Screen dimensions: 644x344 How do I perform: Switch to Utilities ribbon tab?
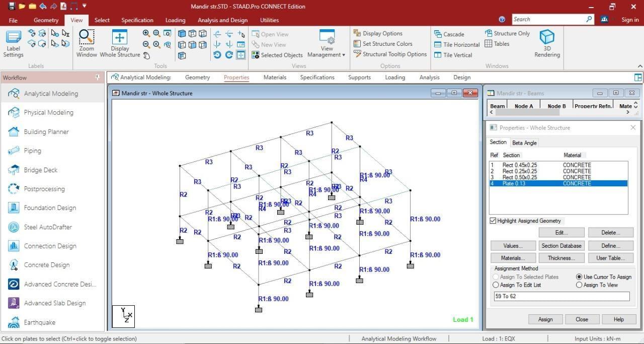click(269, 20)
